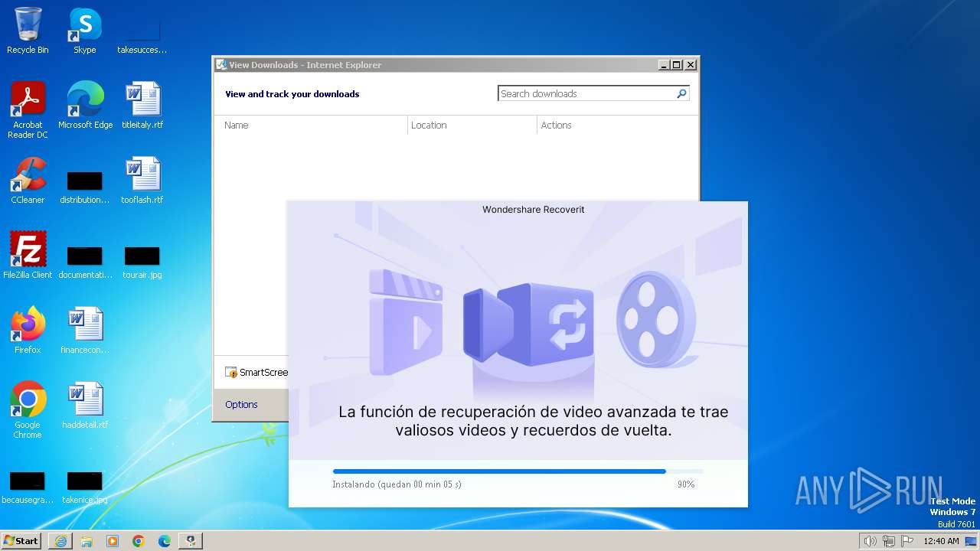Viewport: 980px width, 551px height.
Task: Click the 90% progress percentage text
Action: 686,484
